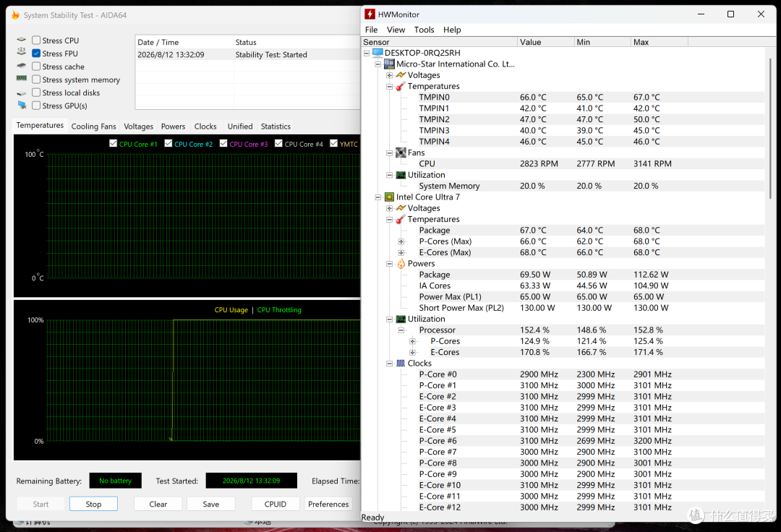Collapse the Intel Core Ultra 7 node

[378, 197]
